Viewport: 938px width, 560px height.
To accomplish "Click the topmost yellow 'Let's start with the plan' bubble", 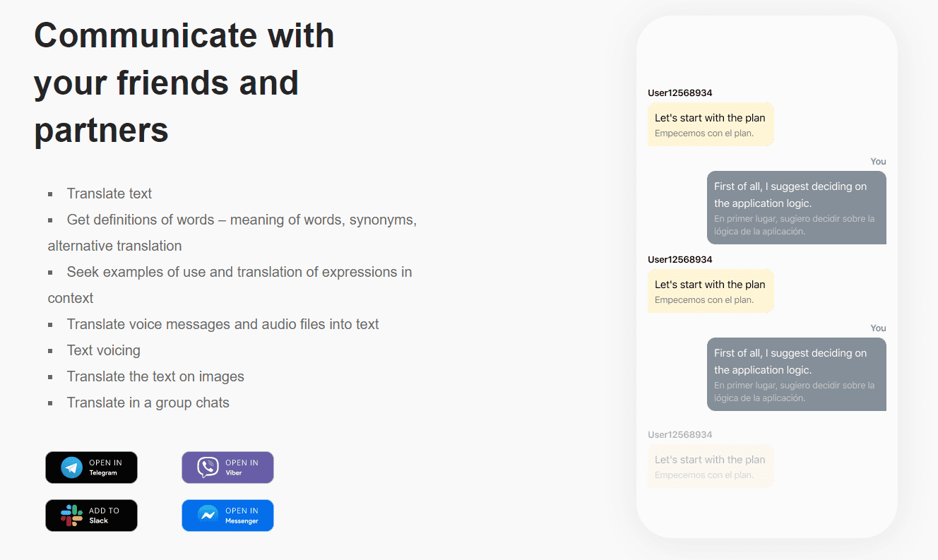I will pyautogui.click(x=710, y=125).
